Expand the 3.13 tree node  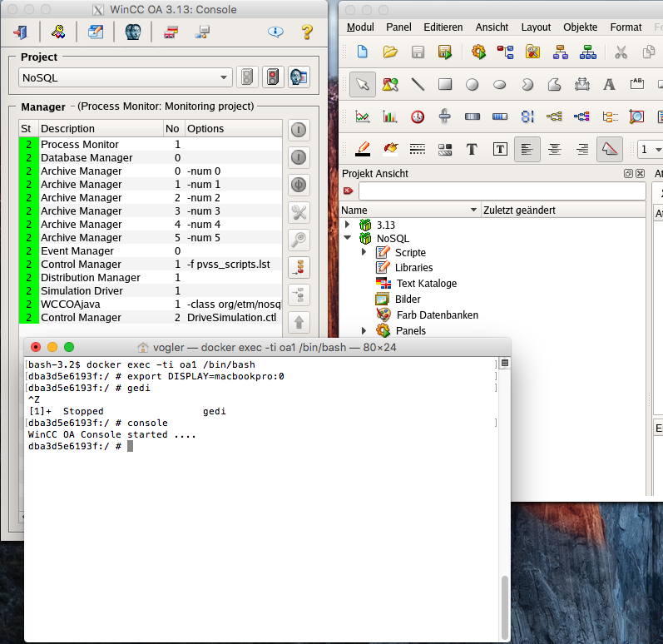tap(347, 224)
